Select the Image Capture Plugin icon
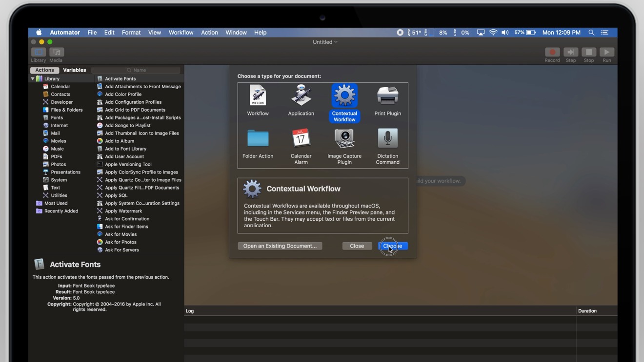This screenshot has width=644, height=362. [x=344, y=138]
